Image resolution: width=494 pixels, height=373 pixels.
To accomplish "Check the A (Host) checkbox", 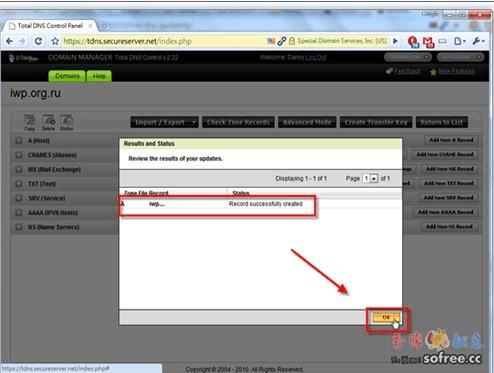I will 19,141.
